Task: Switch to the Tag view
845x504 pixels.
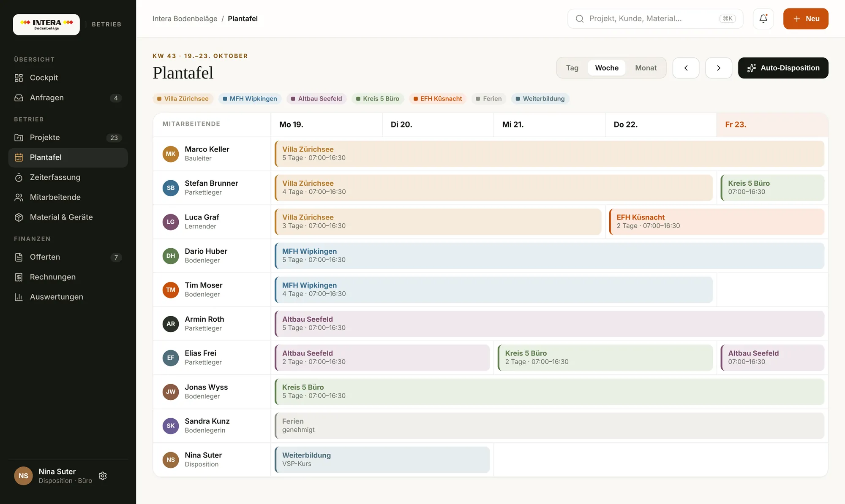Action: [x=572, y=68]
